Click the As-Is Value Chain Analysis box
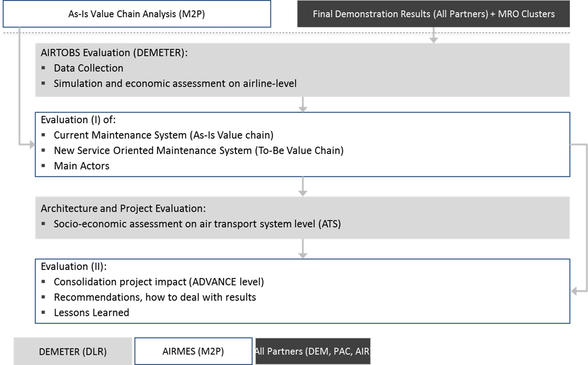The image size is (588, 365). (x=137, y=14)
